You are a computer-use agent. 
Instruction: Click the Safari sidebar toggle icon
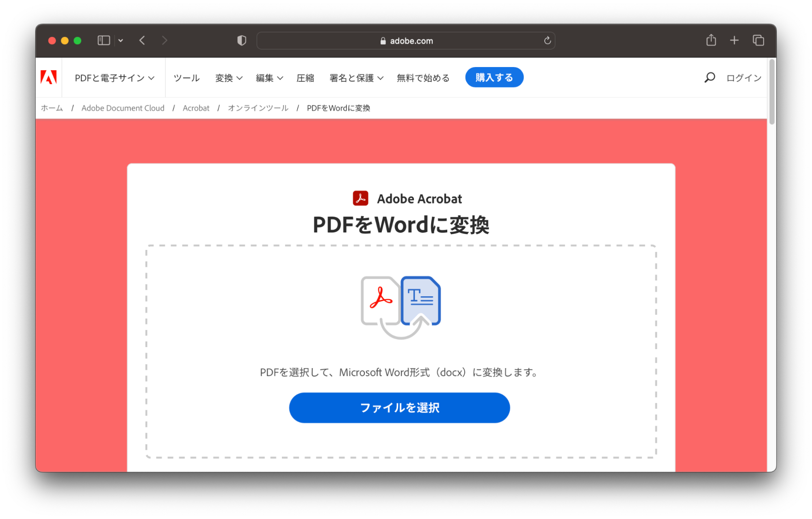[104, 40]
